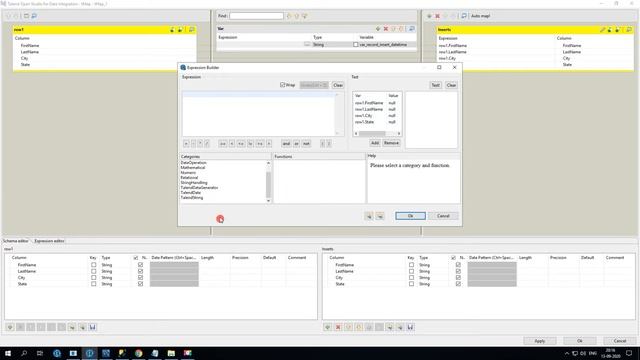Switch to the Expression editor tab

(x=49, y=241)
